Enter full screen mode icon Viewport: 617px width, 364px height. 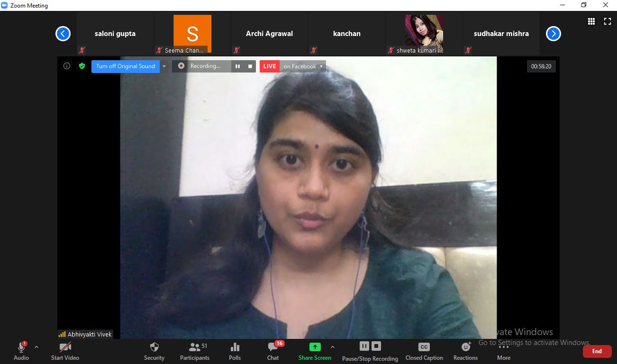click(608, 21)
